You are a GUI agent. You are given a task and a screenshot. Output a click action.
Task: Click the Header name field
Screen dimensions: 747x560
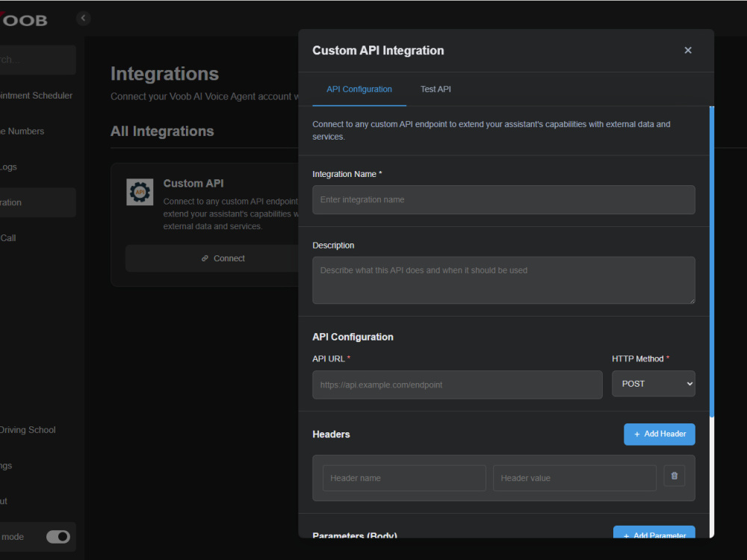pos(404,478)
